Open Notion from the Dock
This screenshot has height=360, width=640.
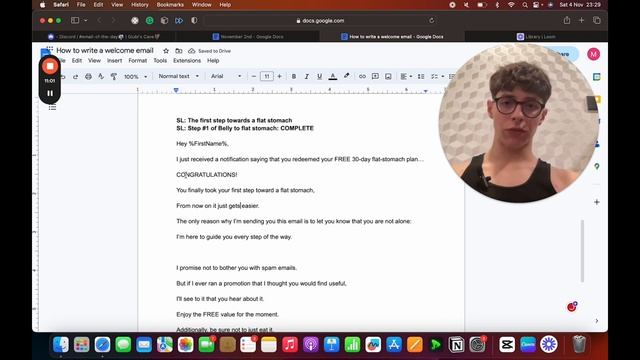coord(456,345)
